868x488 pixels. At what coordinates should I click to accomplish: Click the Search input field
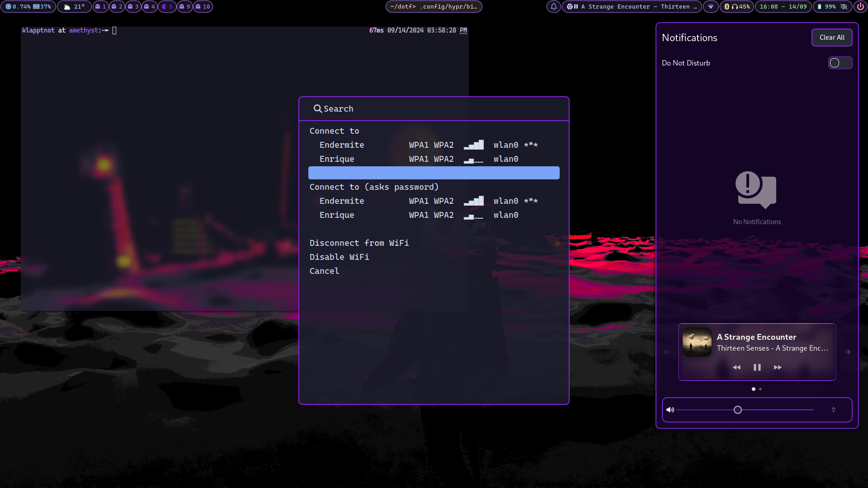(x=434, y=109)
